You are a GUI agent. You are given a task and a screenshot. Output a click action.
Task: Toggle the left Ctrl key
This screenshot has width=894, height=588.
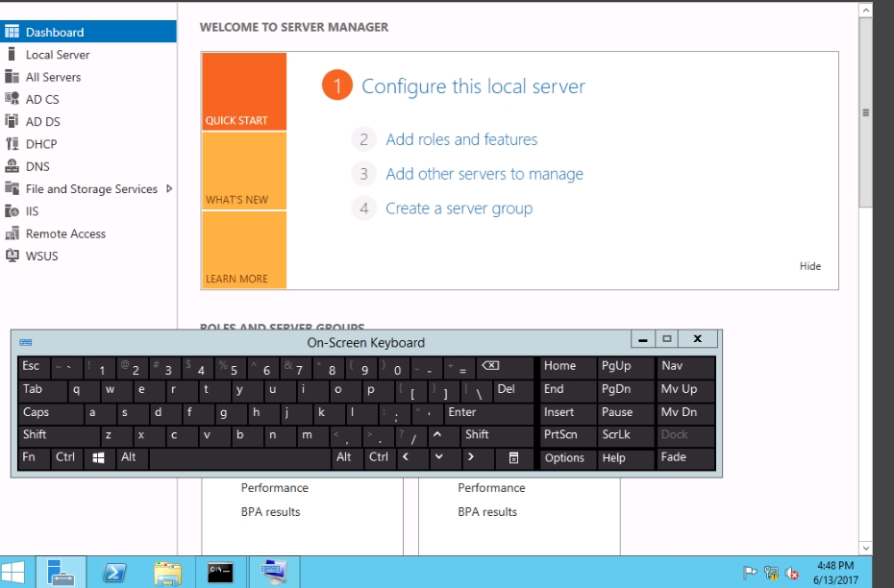[x=67, y=458]
